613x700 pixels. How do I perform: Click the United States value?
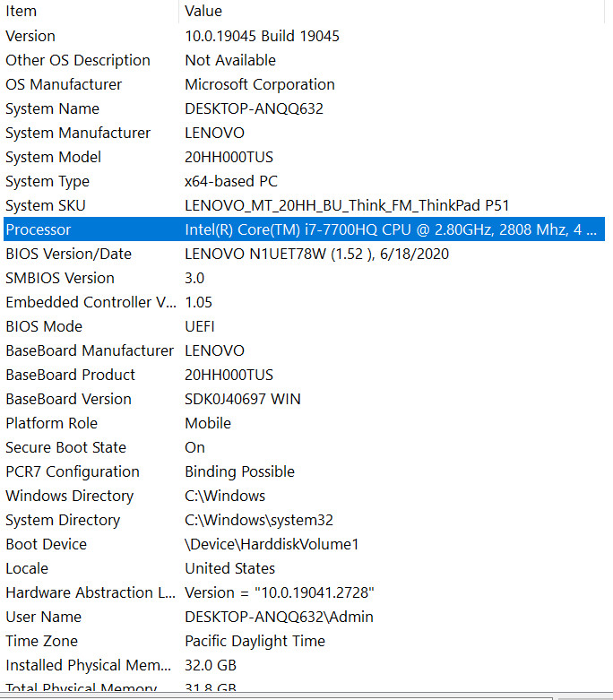(x=230, y=568)
